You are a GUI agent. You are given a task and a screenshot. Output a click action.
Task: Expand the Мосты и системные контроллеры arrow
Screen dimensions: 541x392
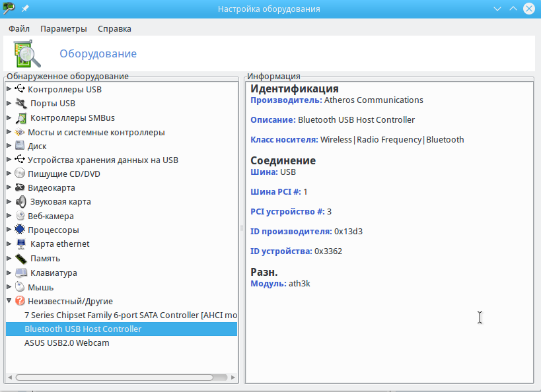9,132
